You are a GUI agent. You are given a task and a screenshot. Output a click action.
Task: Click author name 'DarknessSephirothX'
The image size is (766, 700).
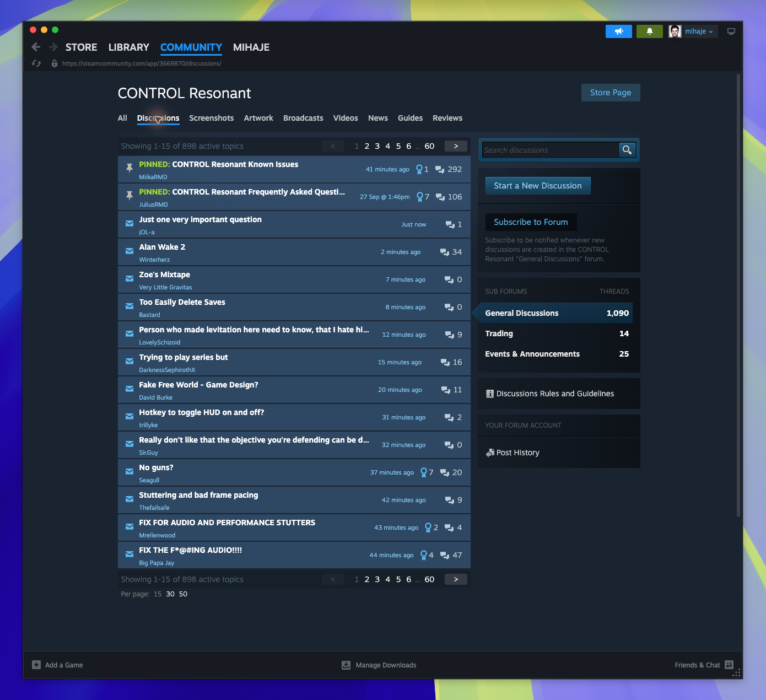[167, 370]
